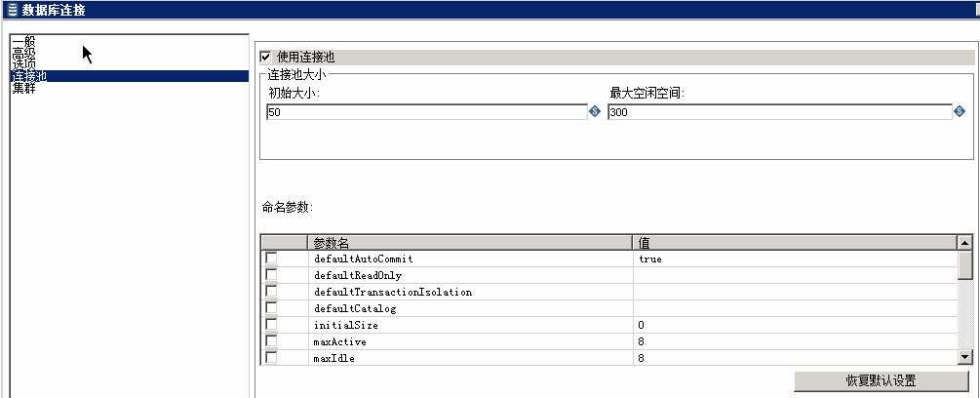The height and width of the screenshot is (398, 980).
Task: Click the variable icon next to 最大空闲空间 field
Action: click(960, 112)
